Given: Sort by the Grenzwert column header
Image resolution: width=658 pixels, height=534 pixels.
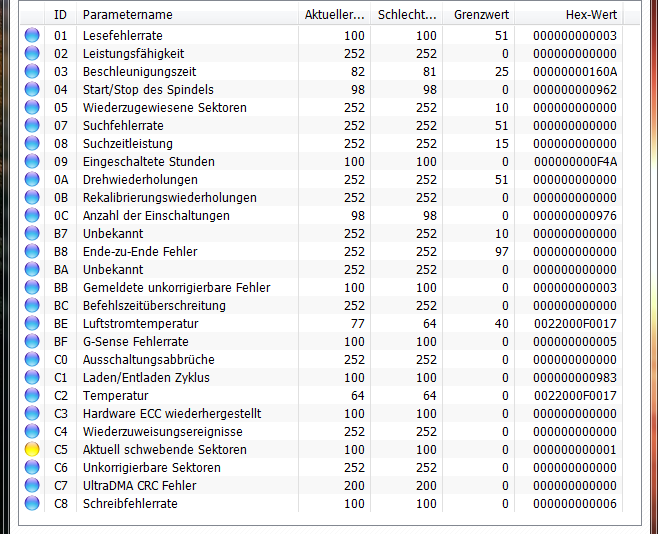Looking at the screenshot, I should (479, 15).
